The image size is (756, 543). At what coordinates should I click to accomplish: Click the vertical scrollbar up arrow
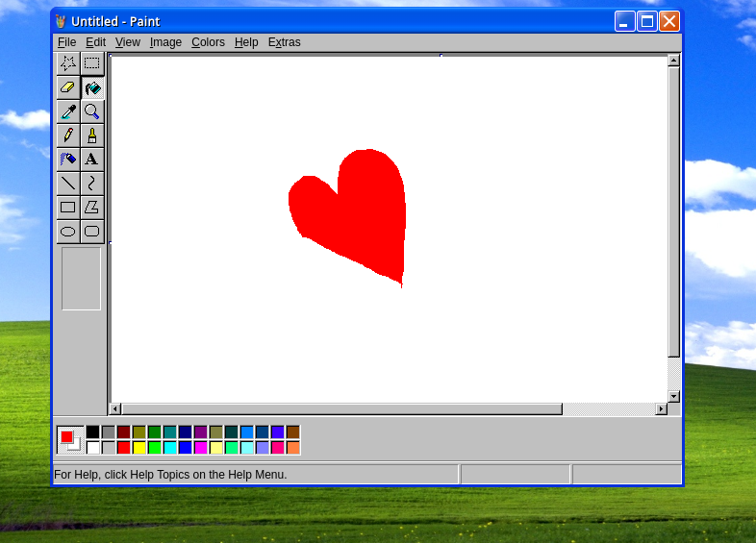point(673,61)
